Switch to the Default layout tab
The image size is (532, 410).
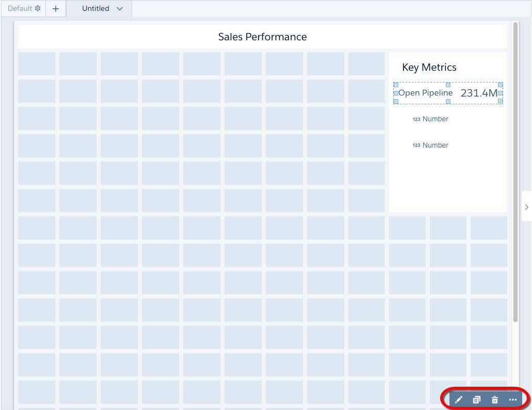click(20, 8)
